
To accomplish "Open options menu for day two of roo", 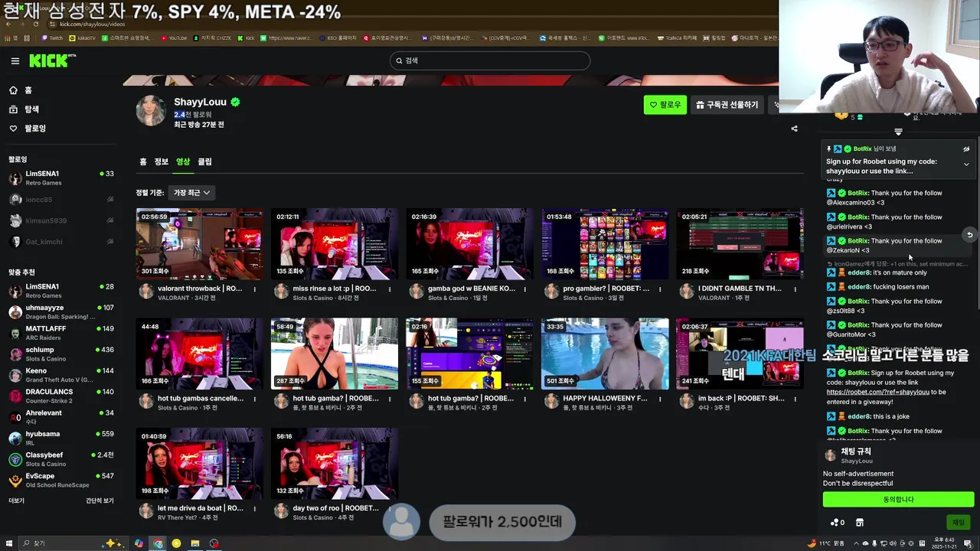I will (x=390, y=509).
